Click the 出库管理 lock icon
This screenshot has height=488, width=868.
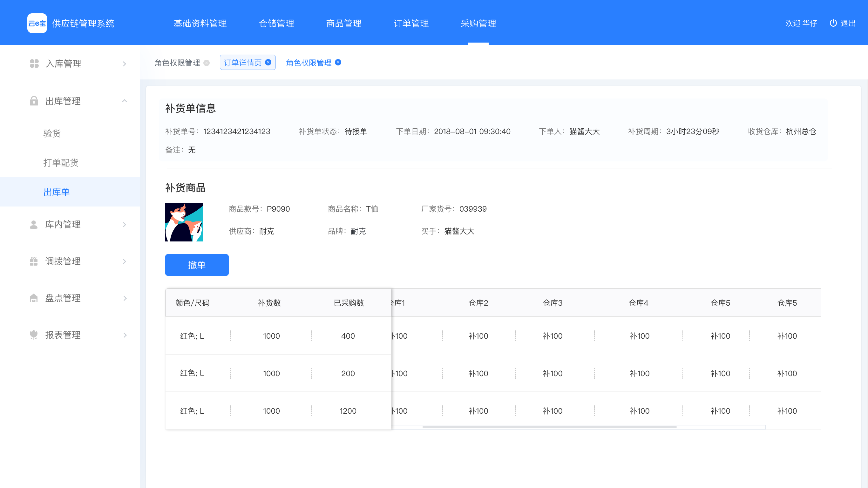click(34, 101)
